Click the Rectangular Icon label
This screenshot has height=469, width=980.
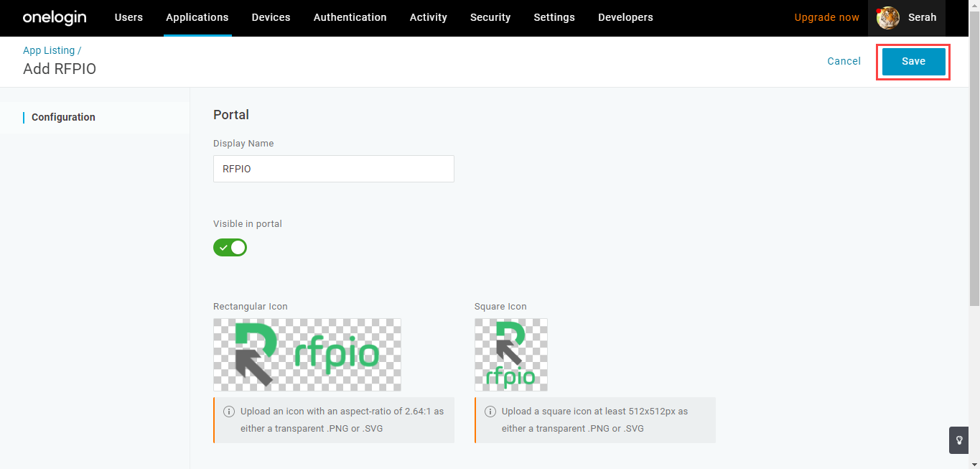click(251, 307)
